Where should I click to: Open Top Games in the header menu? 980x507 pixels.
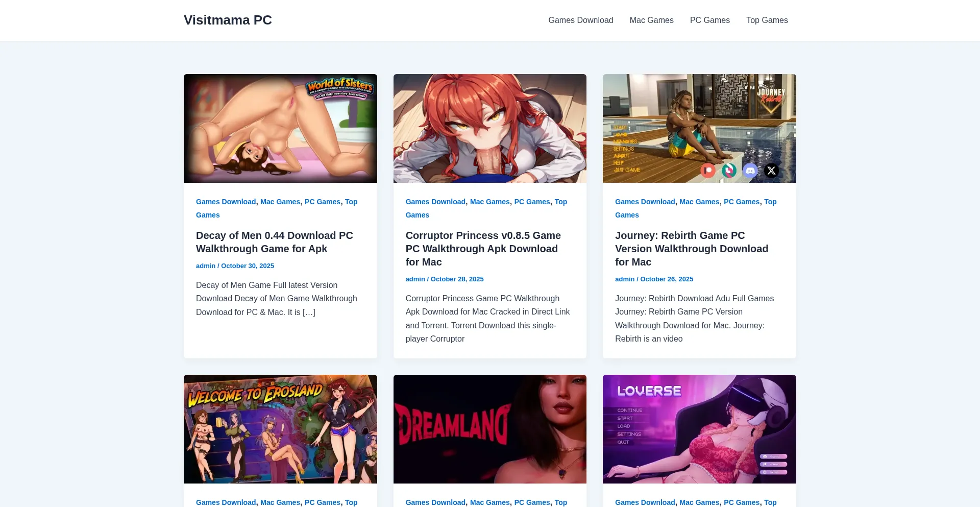(767, 20)
